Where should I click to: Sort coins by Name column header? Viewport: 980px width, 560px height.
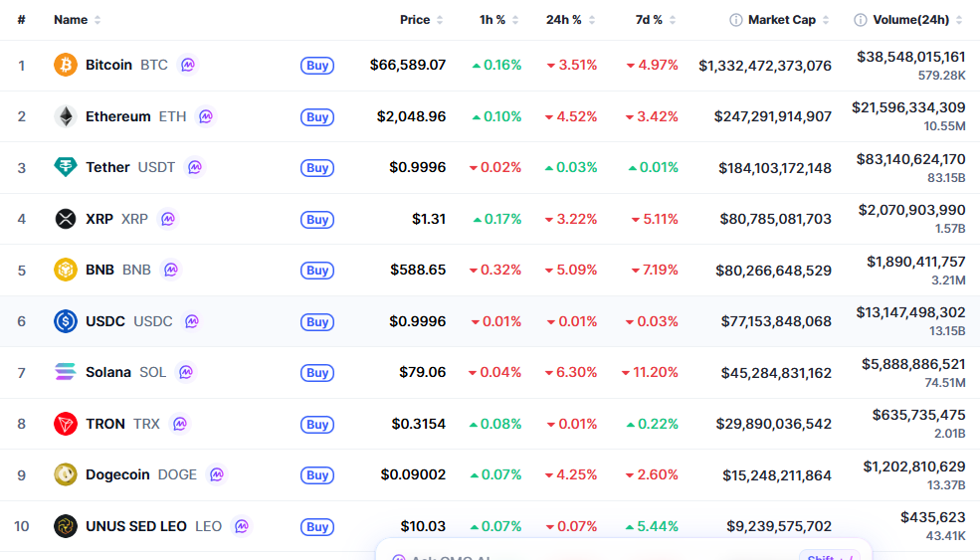(x=71, y=20)
